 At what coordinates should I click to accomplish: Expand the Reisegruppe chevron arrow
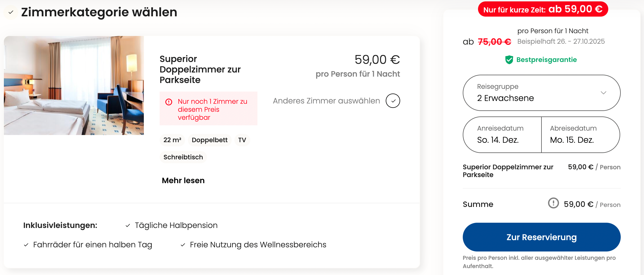click(x=603, y=93)
